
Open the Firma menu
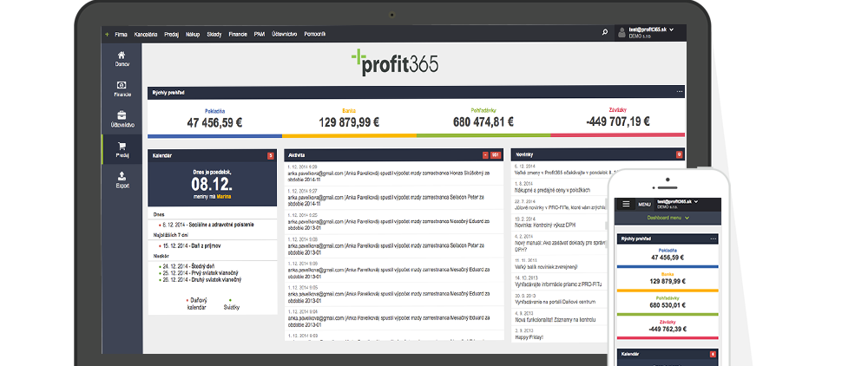[122, 35]
